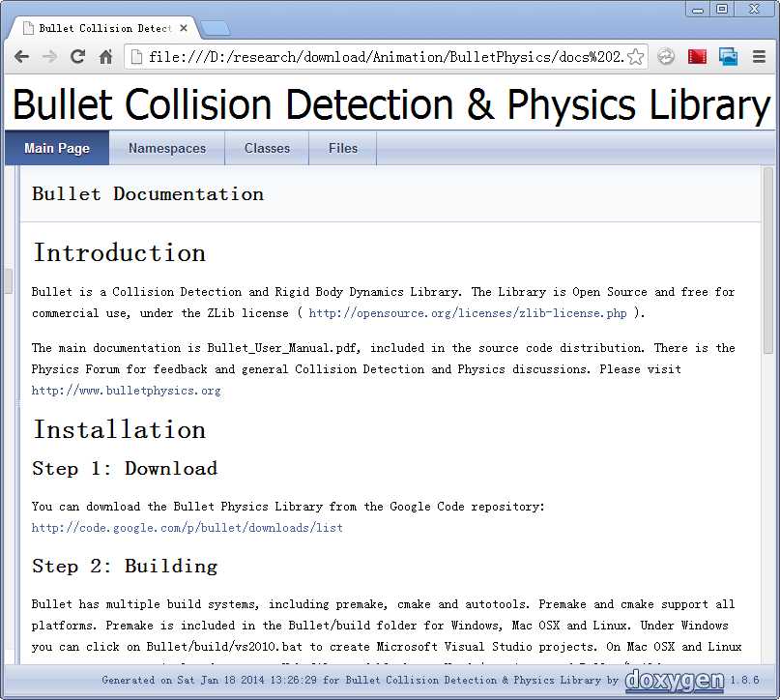Select the Bullet Collision Detection browser tab
Viewport: 780px width, 700px height.
click(104, 28)
